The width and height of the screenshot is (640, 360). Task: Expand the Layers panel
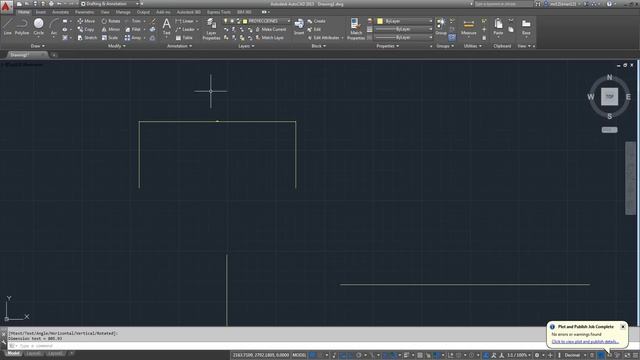tap(246, 46)
